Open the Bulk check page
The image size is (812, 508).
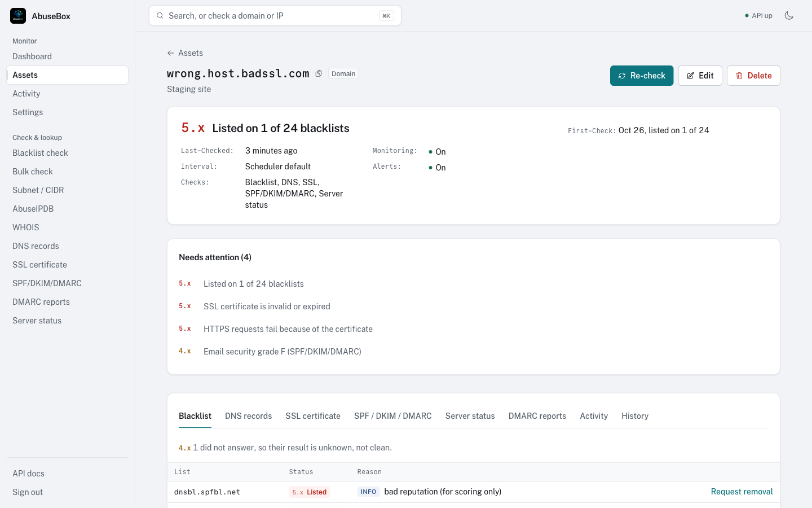tap(68, 172)
